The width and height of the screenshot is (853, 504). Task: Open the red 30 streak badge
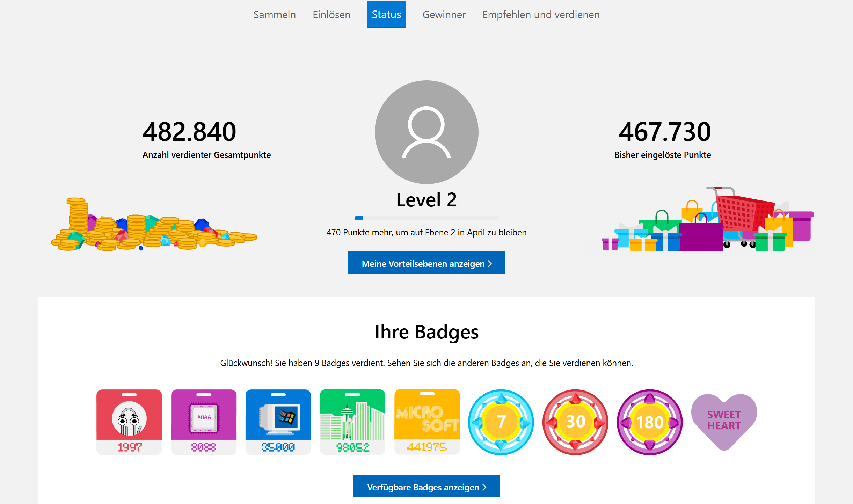[x=575, y=422]
